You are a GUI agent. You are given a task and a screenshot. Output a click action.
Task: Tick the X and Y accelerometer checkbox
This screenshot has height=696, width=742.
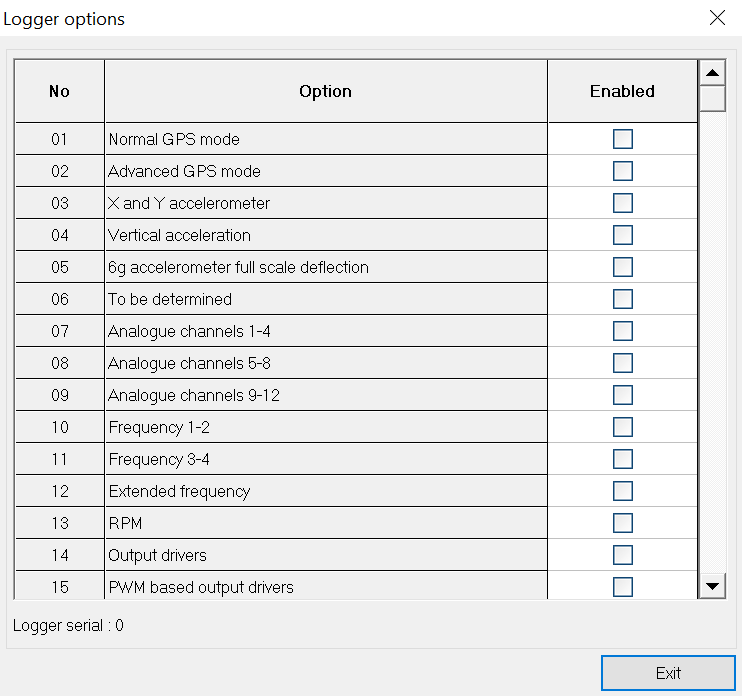(623, 203)
